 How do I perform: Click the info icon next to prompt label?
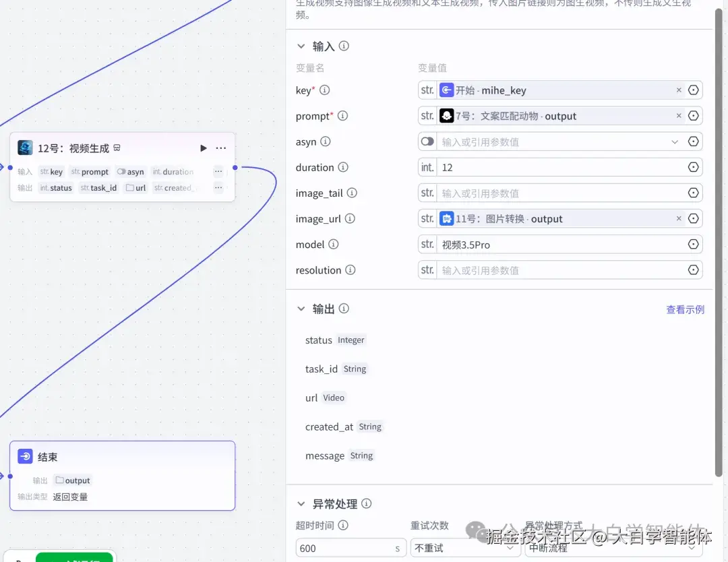343,115
